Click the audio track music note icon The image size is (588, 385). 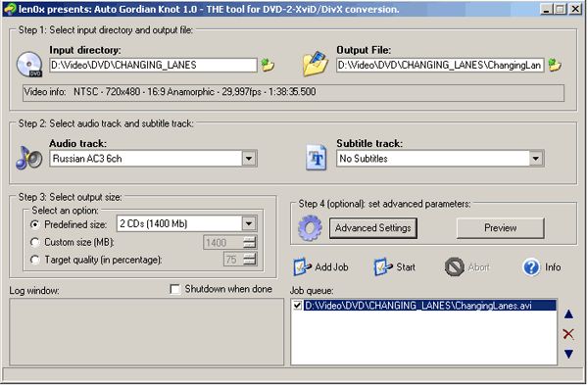pos(28,158)
